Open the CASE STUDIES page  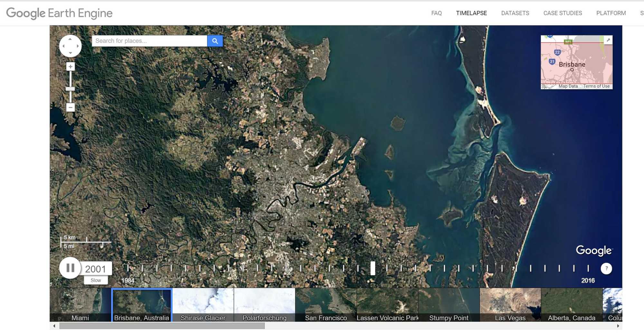563,13
